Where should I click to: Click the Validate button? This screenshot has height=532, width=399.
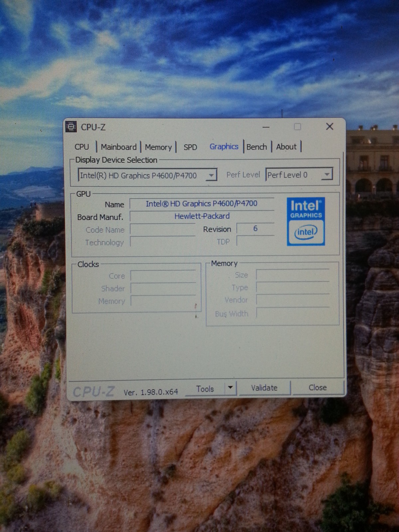coord(264,388)
